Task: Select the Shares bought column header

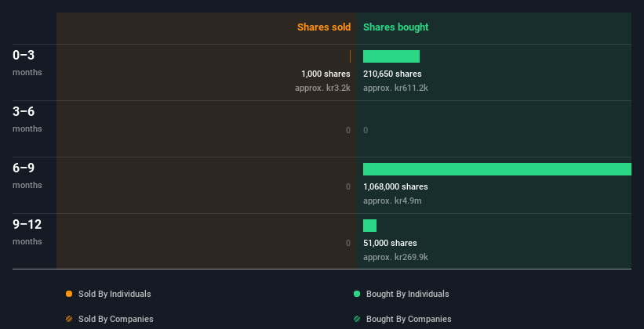Action: click(395, 27)
